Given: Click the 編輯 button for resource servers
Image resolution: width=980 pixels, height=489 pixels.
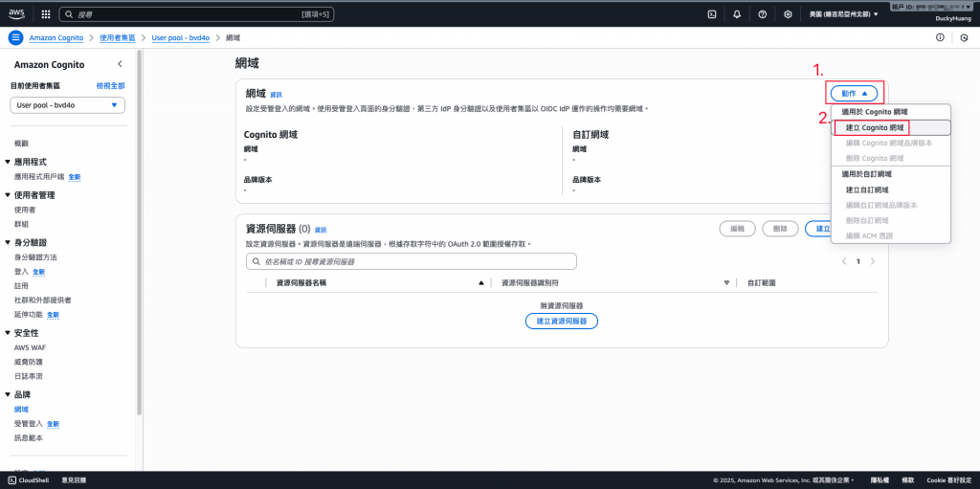Looking at the screenshot, I should (738, 229).
